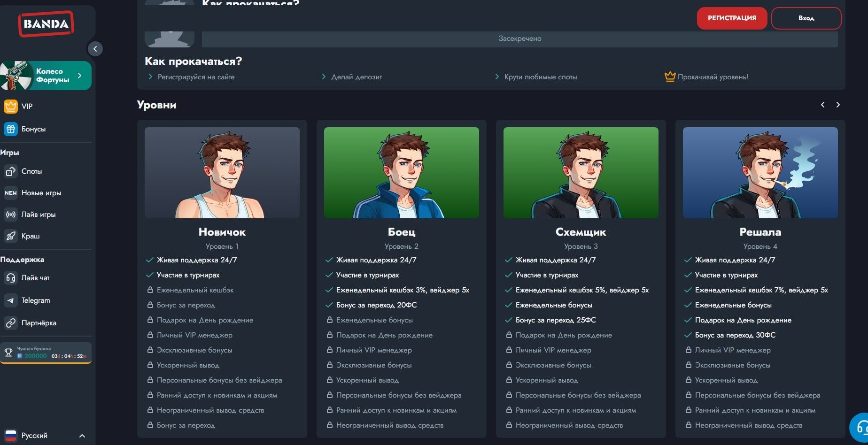The image size is (868, 445).
Task: Click the Краш rocket icon
Action: (10, 236)
